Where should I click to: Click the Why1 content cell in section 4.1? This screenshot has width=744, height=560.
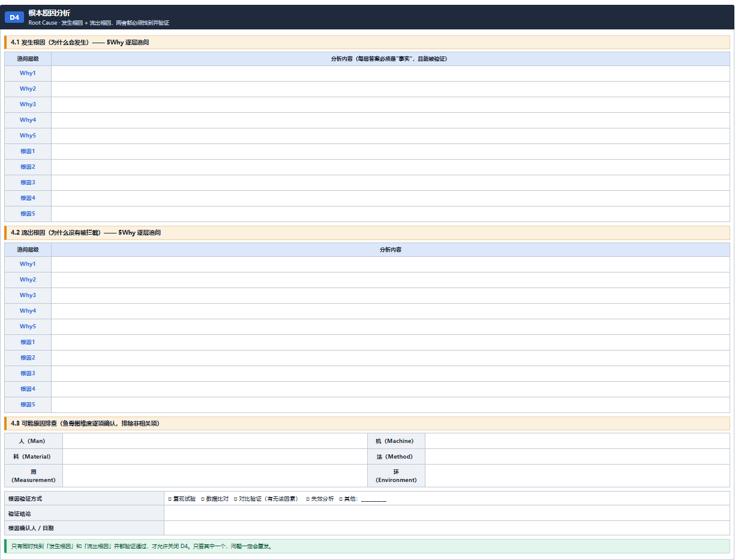coord(391,73)
